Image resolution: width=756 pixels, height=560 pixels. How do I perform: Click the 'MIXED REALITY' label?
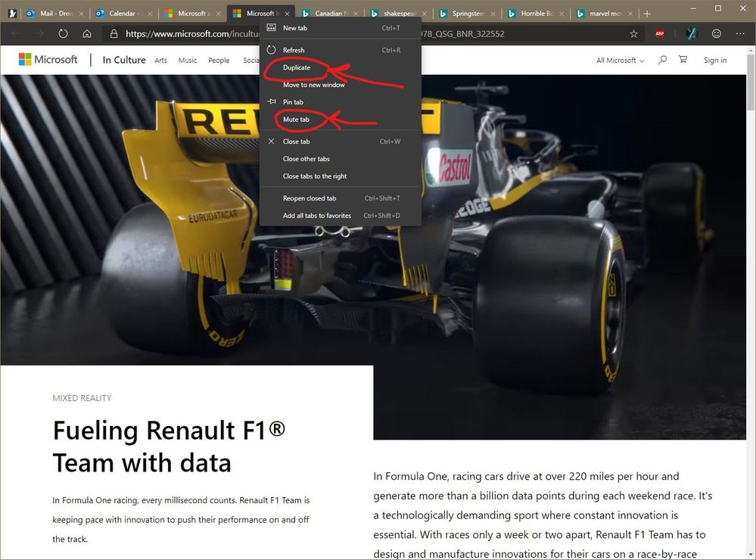pyautogui.click(x=82, y=398)
